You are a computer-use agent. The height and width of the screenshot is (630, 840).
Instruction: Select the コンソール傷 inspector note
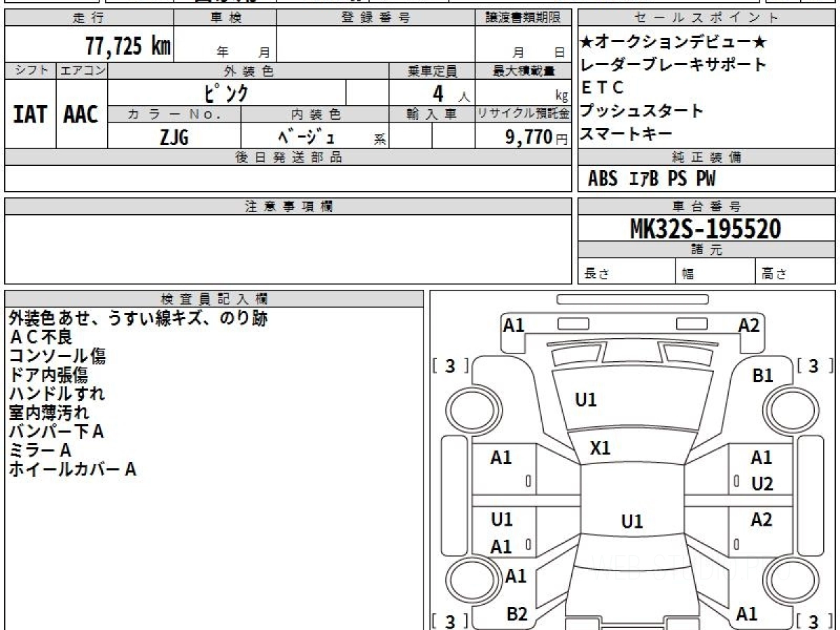pos(57,356)
